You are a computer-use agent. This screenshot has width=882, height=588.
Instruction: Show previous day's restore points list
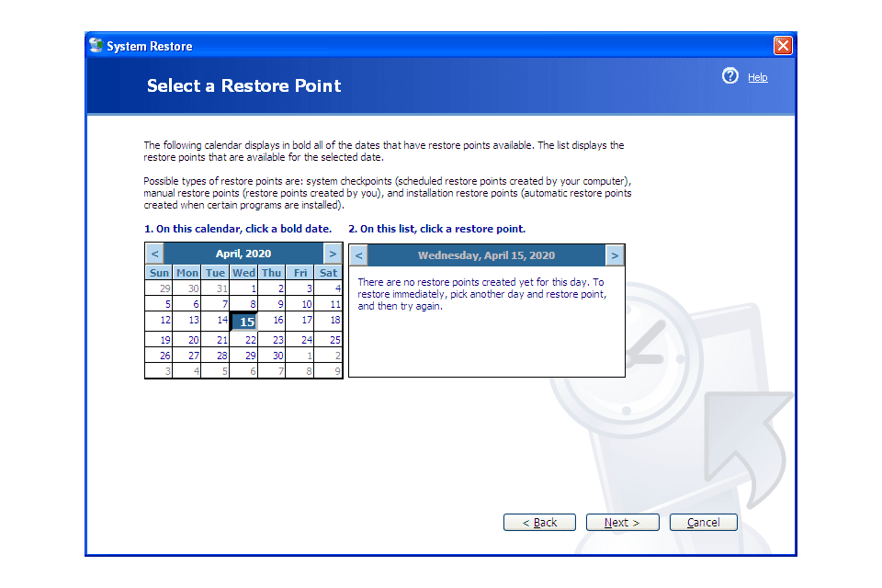tap(359, 255)
